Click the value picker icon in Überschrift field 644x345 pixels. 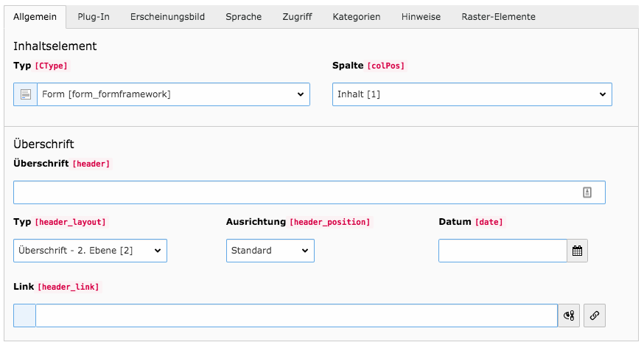pyautogui.click(x=587, y=192)
